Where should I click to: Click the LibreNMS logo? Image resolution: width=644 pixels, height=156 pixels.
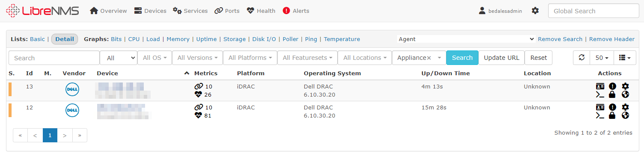(x=42, y=11)
